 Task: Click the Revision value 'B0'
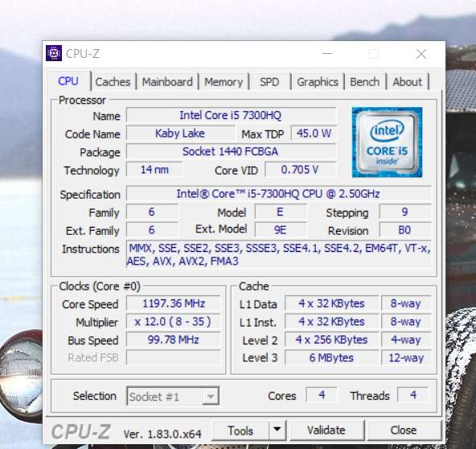pos(405,230)
